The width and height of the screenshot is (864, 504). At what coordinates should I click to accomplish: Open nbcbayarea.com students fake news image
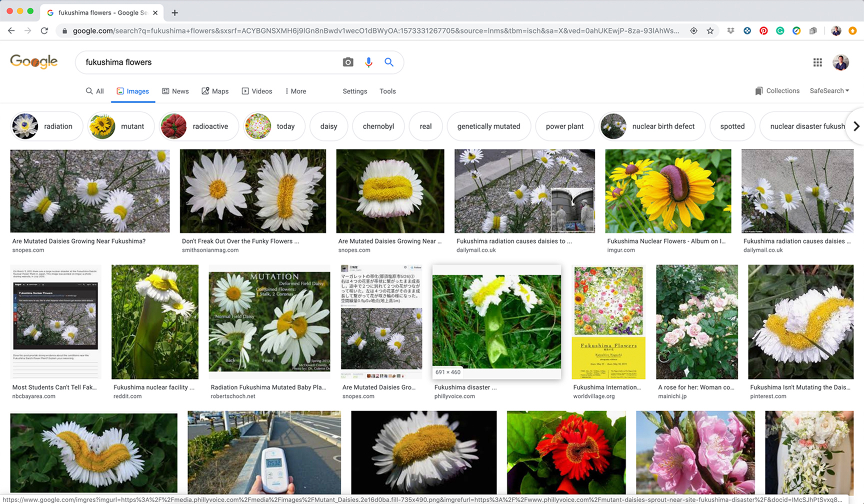coord(55,321)
